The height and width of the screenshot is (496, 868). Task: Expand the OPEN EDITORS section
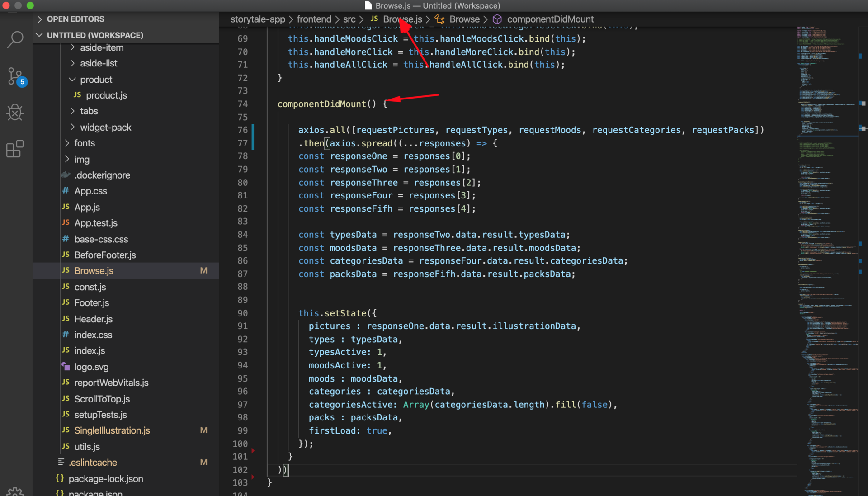[x=39, y=19]
